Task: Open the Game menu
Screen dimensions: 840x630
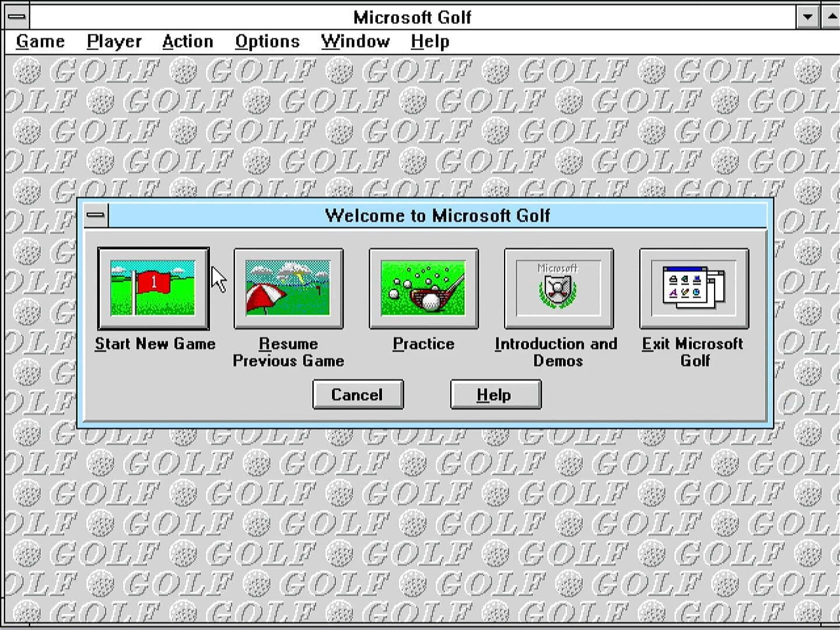Action: pyautogui.click(x=40, y=41)
